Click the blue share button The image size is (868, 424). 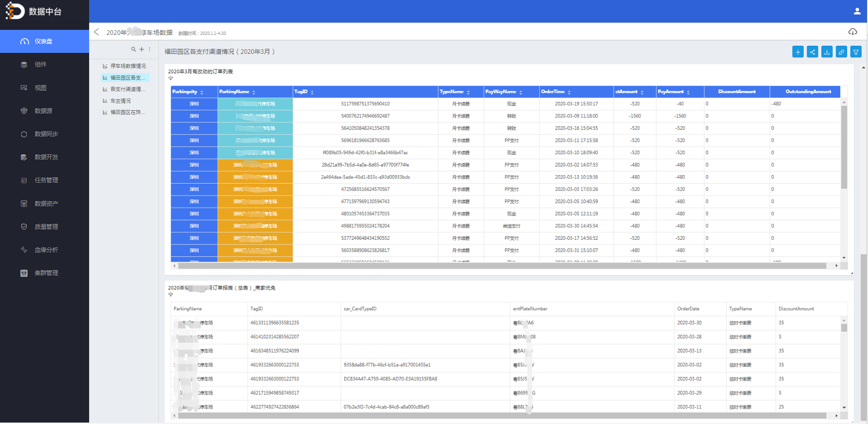812,52
